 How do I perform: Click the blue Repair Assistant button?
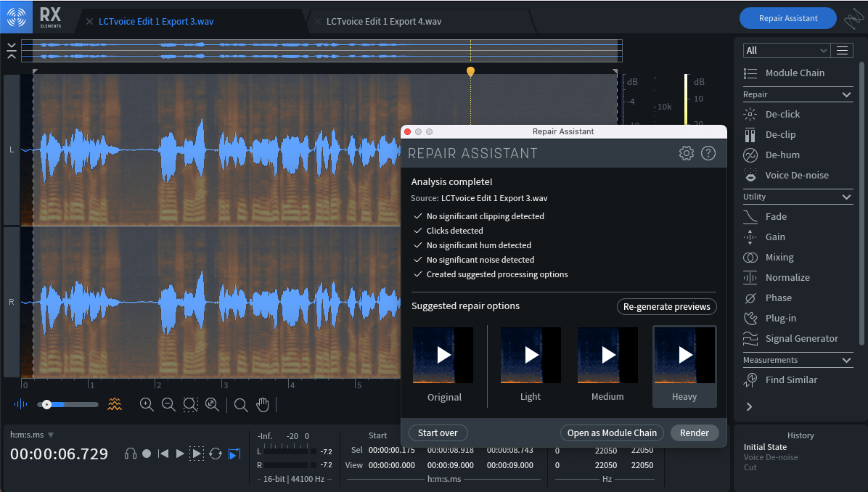[x=787, y=18]
